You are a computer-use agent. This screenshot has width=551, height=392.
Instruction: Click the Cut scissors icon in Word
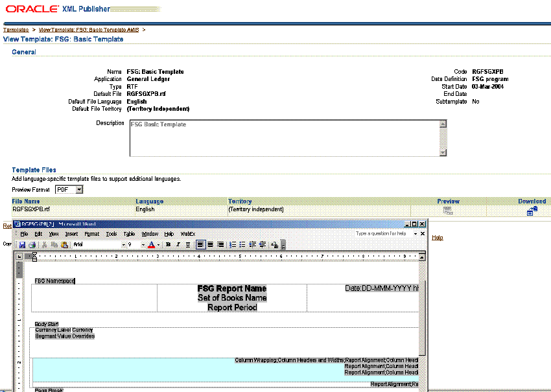(45, 245)
